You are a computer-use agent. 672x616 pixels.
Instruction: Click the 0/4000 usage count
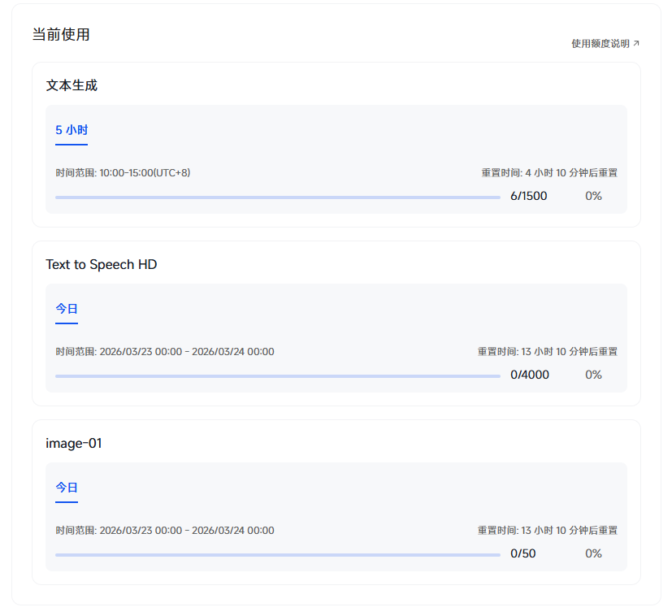coord(529,375)
